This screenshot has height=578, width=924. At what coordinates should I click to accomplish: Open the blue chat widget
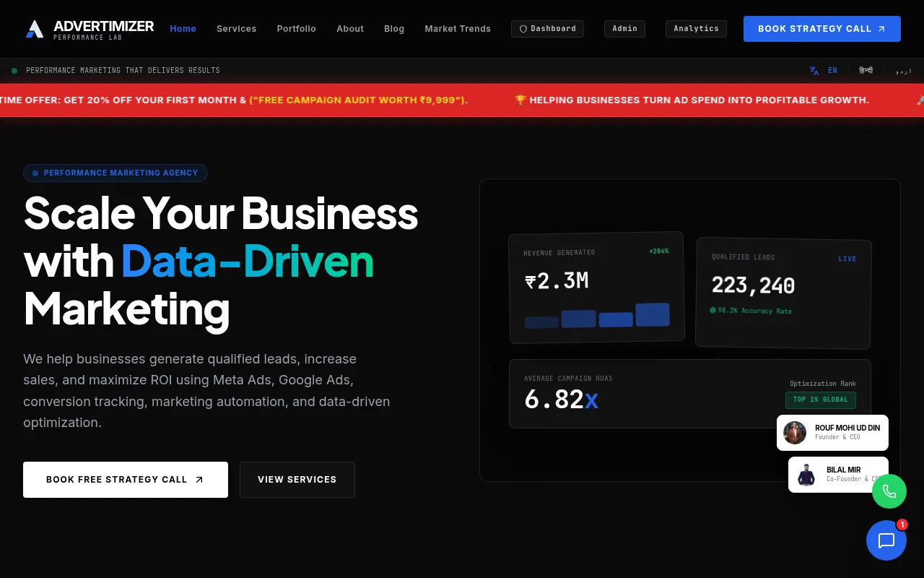[886, 540]
